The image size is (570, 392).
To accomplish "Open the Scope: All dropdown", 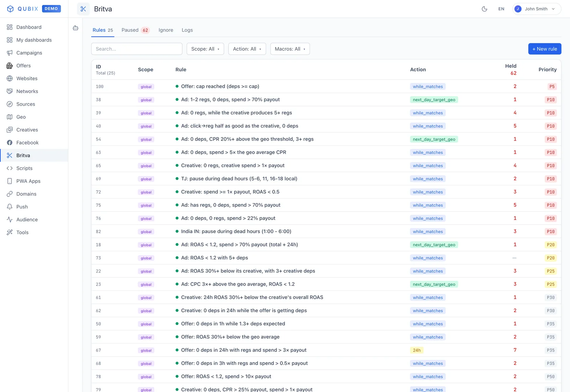I will [205, 49].
